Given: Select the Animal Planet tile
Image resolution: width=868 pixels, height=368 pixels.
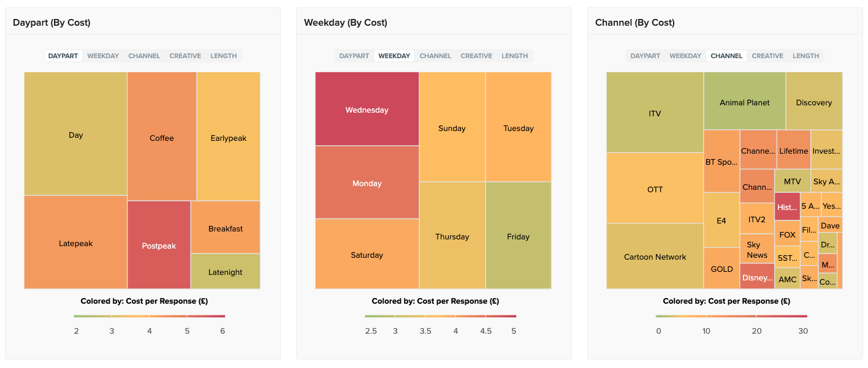Looking at the screenshot, I should coord(744,102).
